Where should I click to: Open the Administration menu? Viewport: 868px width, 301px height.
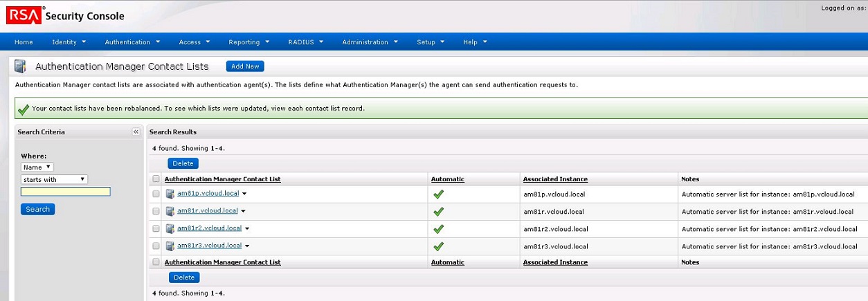point(370,42)
